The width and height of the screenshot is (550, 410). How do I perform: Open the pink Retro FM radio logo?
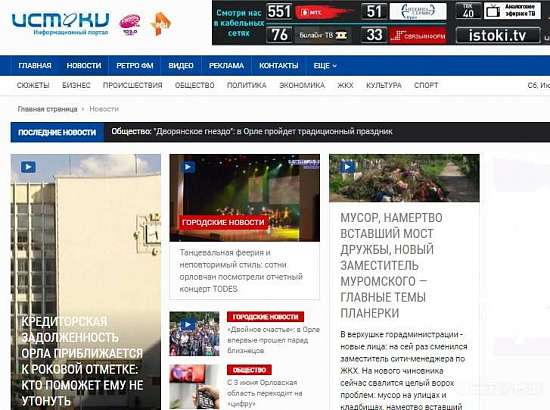[130, 24]
